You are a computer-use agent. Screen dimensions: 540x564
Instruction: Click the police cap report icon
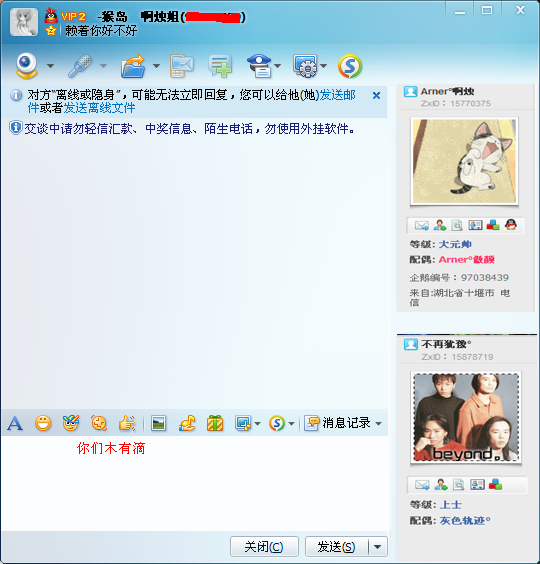pyautogui.click(x=259, y=66)
